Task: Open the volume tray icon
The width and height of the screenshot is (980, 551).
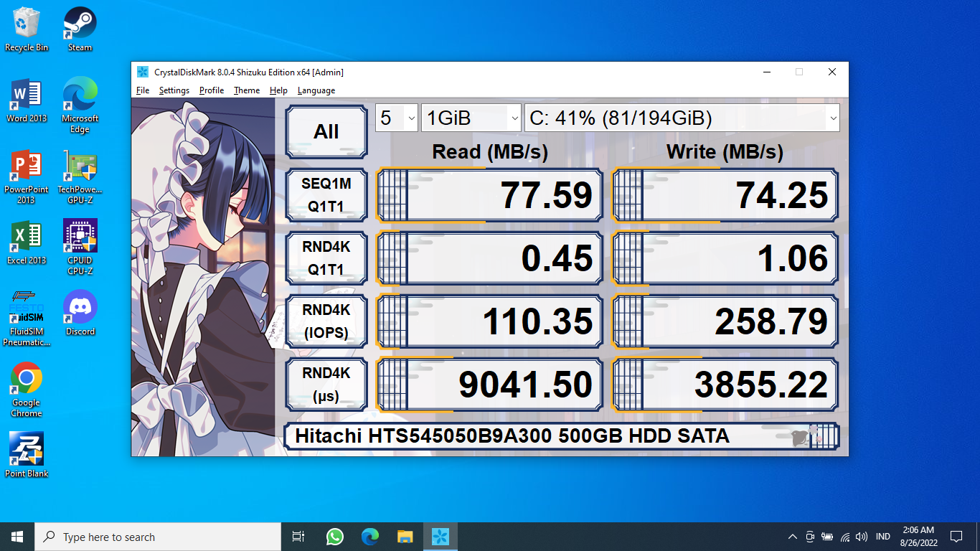Action: point(862,537)
